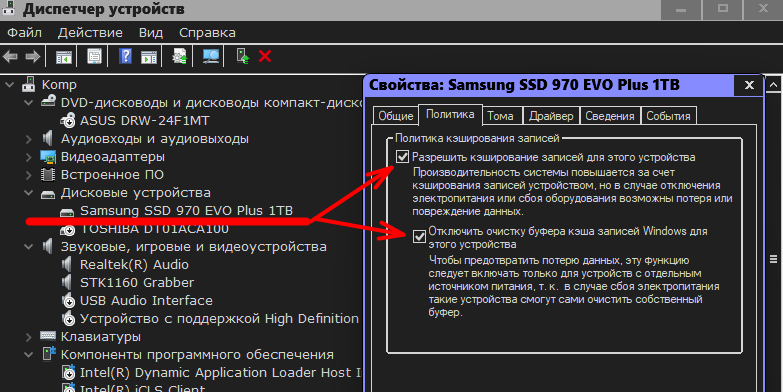Click the blue Help question-mark icon
783x392 pixels.
[x=125, y=56]
